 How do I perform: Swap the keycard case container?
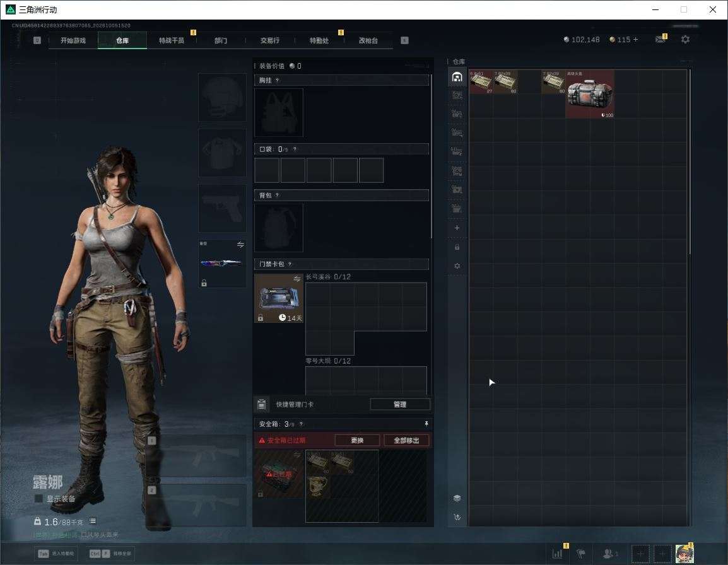pos(297,279)
